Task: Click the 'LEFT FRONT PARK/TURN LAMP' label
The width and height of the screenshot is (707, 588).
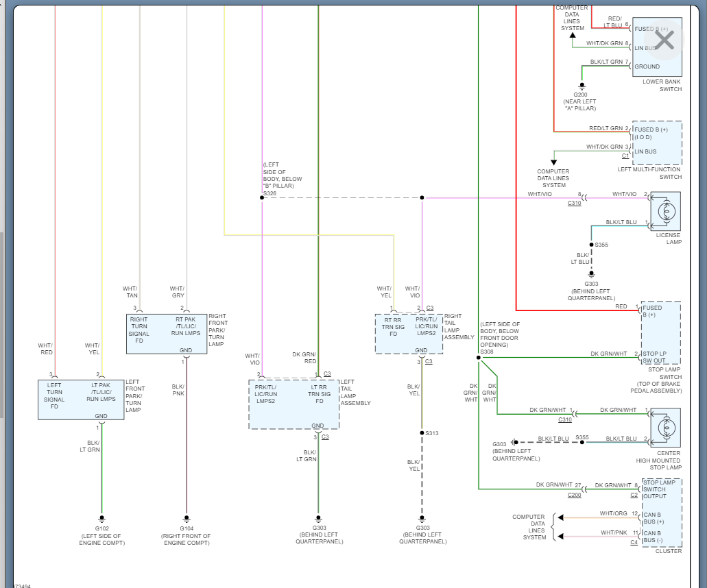Action: click(135, 395)
